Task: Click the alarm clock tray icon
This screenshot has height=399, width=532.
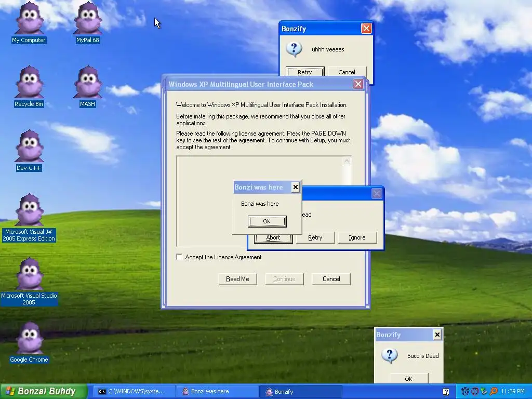Action: click(465, 391)
